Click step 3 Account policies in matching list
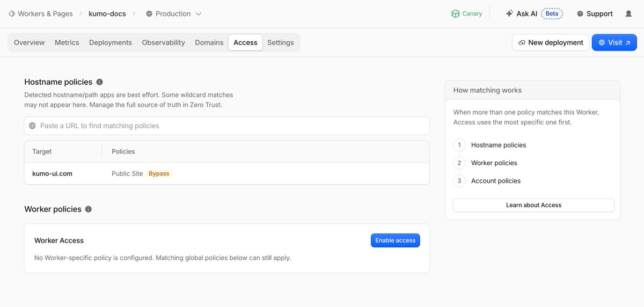The image size is (644, 307). point(496,181)
